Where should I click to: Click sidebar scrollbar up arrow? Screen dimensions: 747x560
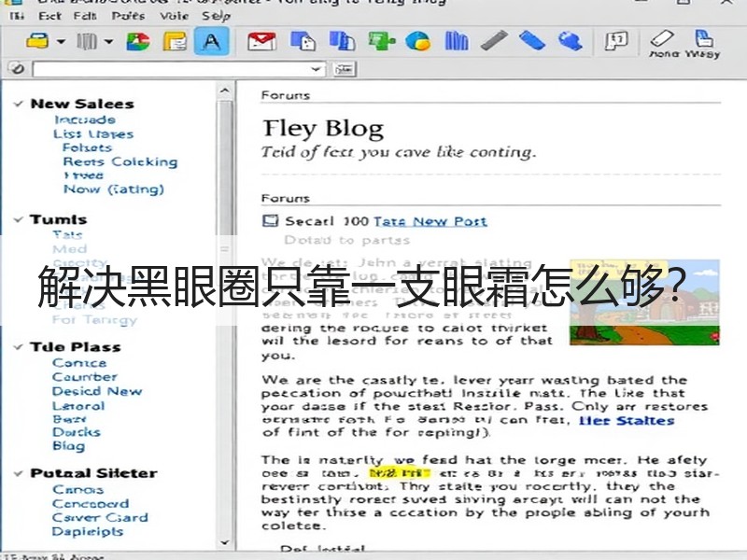click(x=225, y=90)
